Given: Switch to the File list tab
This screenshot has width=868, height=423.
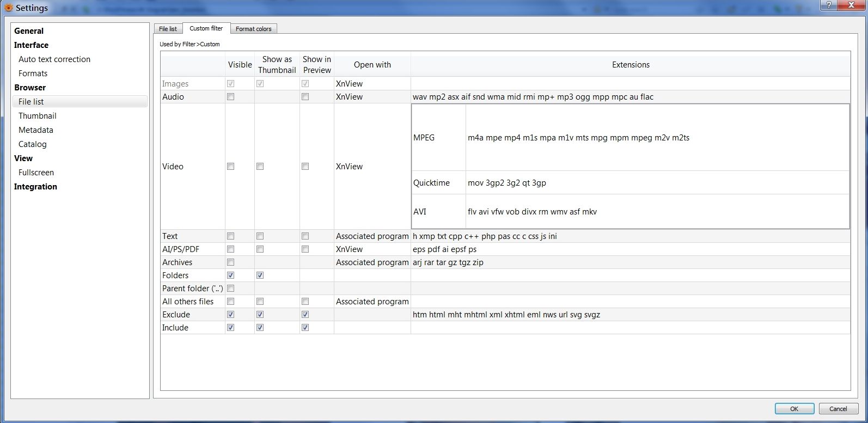Looking at the screenshot, I should (168, 29).
